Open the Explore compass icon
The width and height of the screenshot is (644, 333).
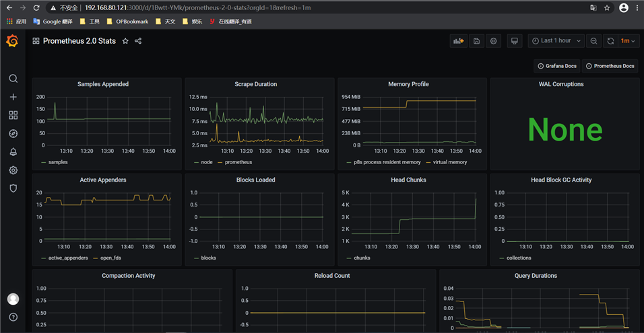[x=13, y=134]
